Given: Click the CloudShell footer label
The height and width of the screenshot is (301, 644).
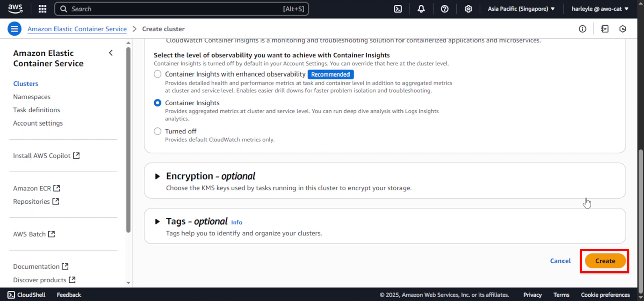Looking at the screenshot, I should (31, 295).
